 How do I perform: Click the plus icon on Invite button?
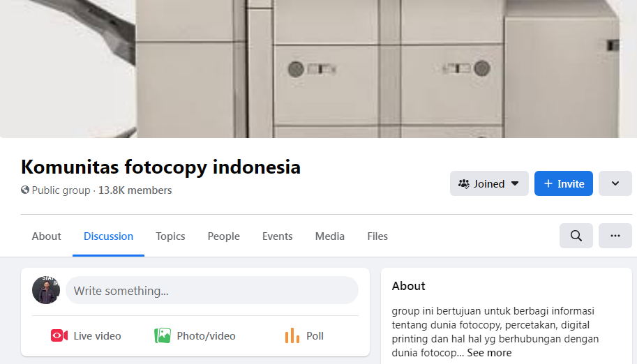click(x=548, y=183)
